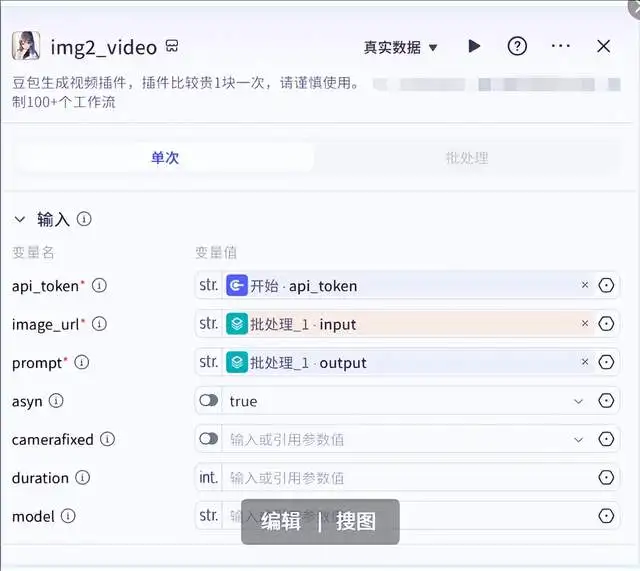Screen dimensions: 640x571
Task: Show info icon for duration
Action: click(82, 478)
